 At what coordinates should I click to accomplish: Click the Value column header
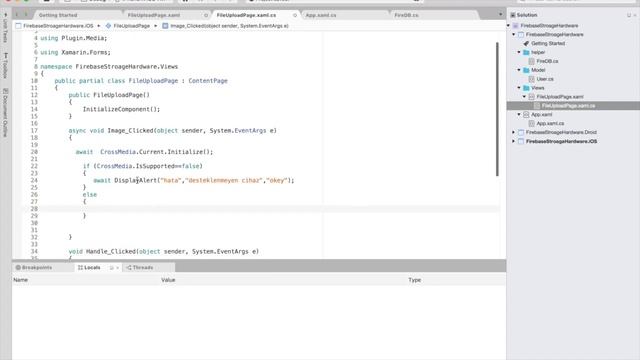click(x=168, y=280)
